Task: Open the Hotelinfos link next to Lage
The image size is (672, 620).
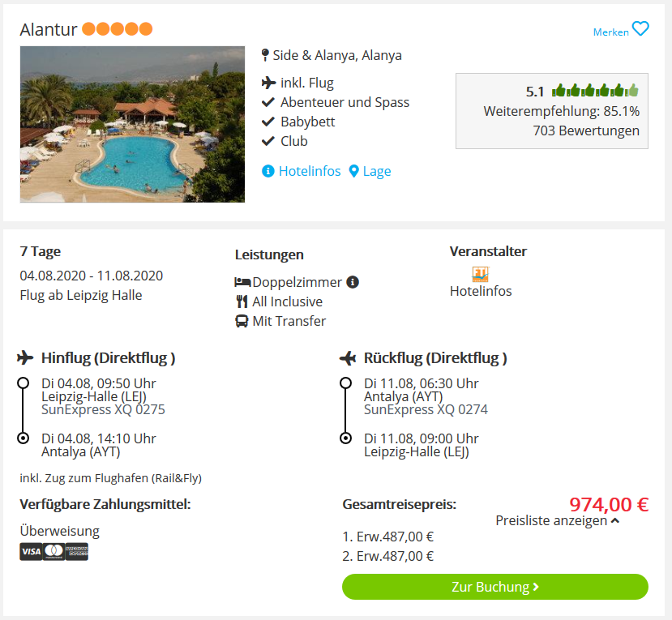Action: (x=310, y=171)
